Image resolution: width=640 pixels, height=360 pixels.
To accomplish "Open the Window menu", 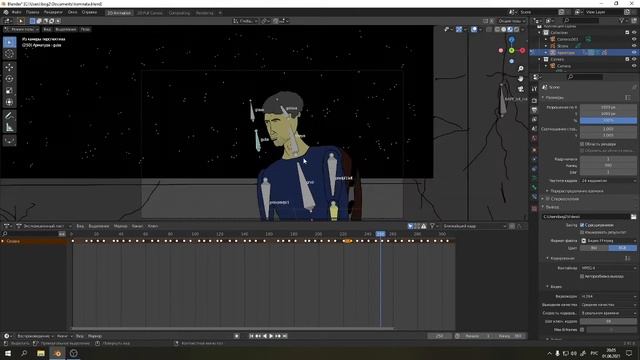I will (73, 12).
